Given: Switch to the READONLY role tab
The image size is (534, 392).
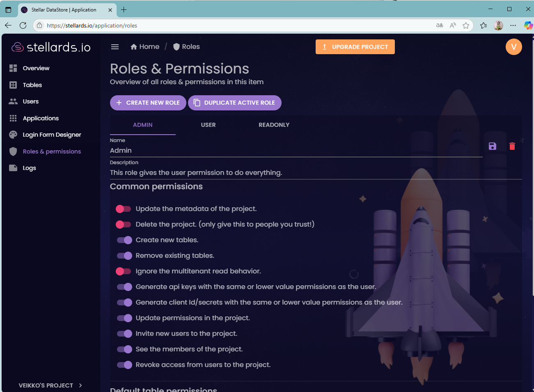Looking at the screenshot, I should (274, 125).
